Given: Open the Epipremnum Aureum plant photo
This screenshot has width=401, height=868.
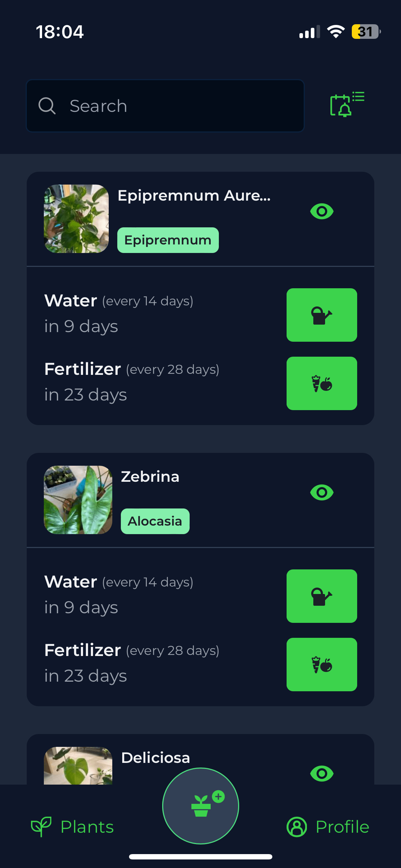Looking at the screenshot, I should [76, 219].
